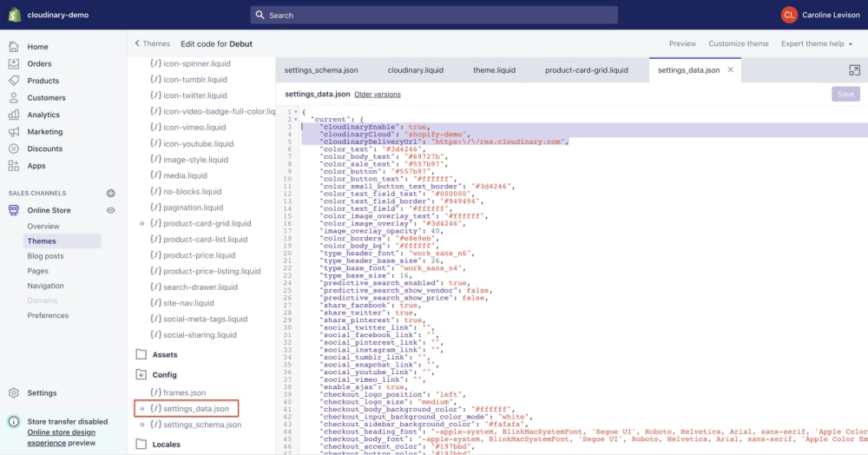Collapse the Config folder
Screen dimensions: 868x455
click(x=141, y=375)
